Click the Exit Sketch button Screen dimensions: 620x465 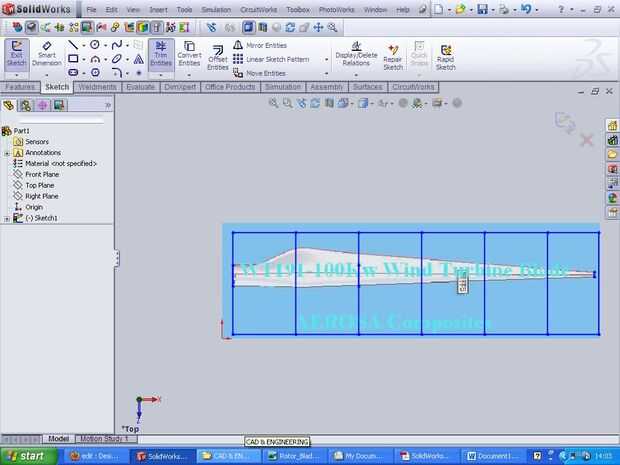(x=17, y=55)
